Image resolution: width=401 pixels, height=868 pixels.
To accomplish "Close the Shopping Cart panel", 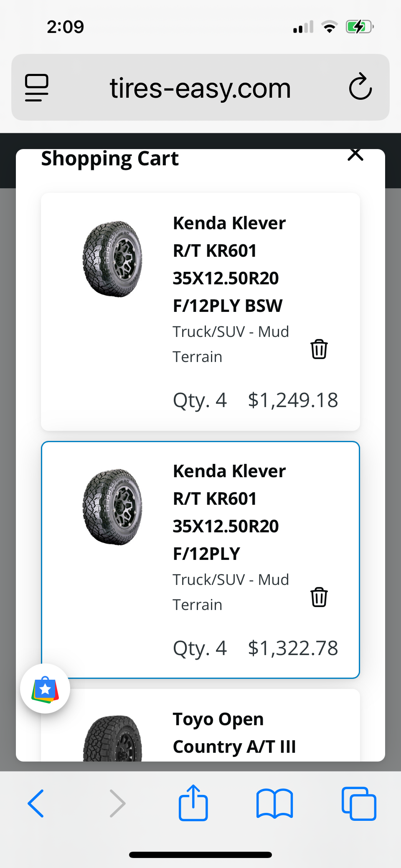I will pos(355,154).
